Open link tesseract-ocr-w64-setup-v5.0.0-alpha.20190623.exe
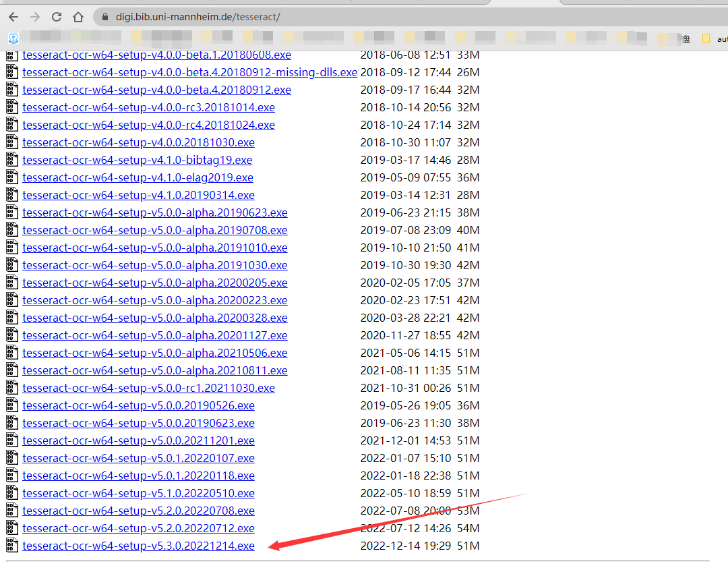Image resolution: width=728 pixels, height=574 pixels. coord(155,212)
